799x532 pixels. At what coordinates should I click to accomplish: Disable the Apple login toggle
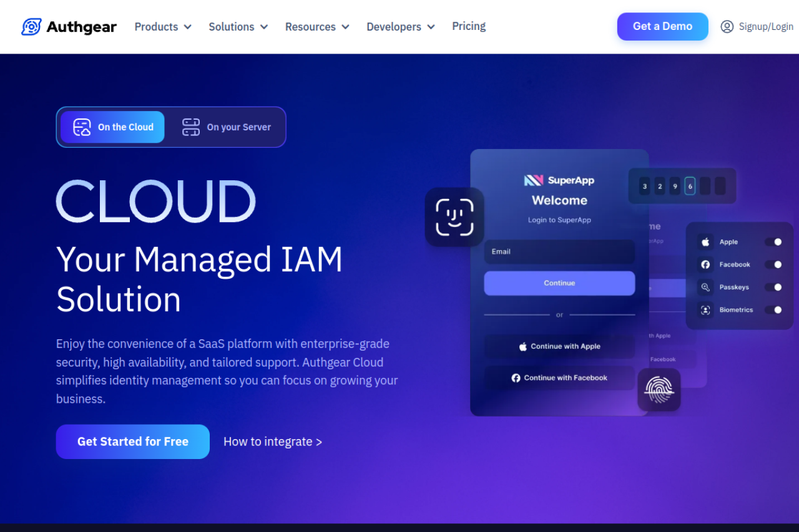777,241
